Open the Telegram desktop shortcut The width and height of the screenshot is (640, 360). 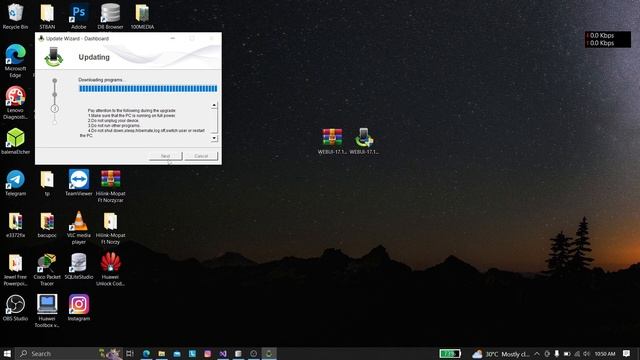pyautogui.click(x=15, y=183)
